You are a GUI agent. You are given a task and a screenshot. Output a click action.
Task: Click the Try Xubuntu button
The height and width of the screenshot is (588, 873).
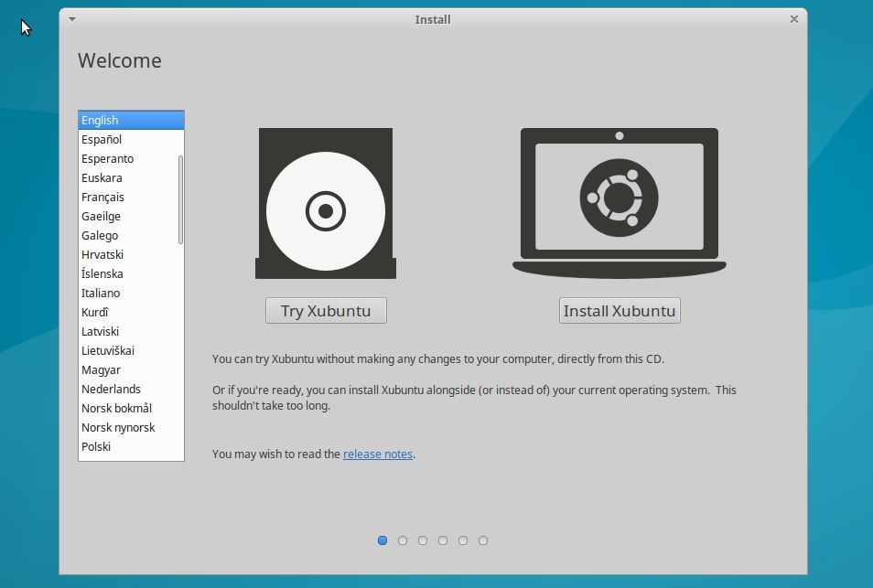tap(325, 310)
